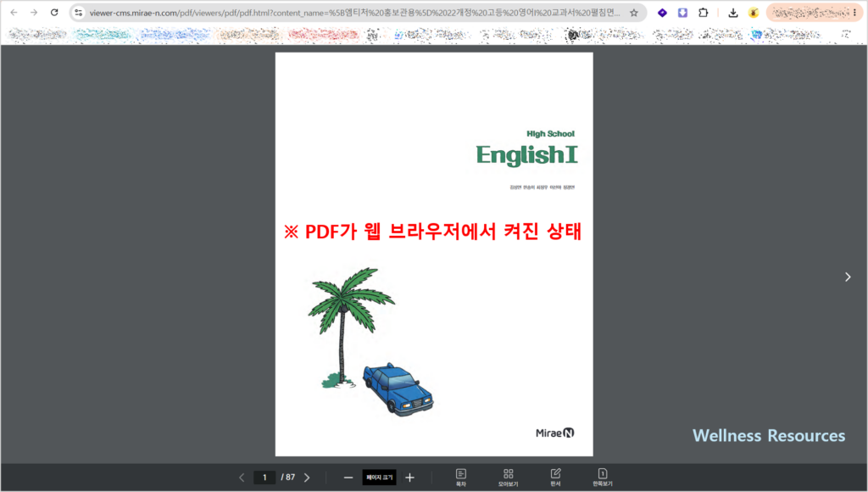The height and width of the screenshot is (492, 868).
Task: Open the 페이지 크기 page size selector
Action: point(379,477)
